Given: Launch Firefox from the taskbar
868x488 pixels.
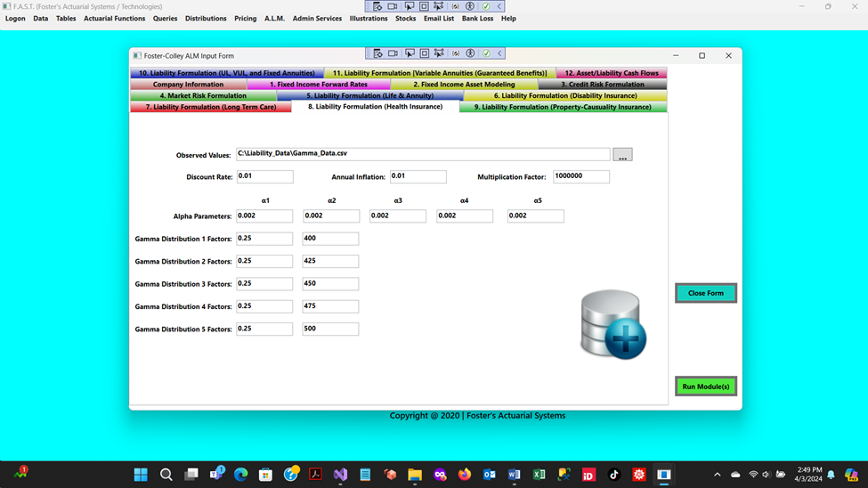Looking at the screenshot, I should [x=465, y=475].
